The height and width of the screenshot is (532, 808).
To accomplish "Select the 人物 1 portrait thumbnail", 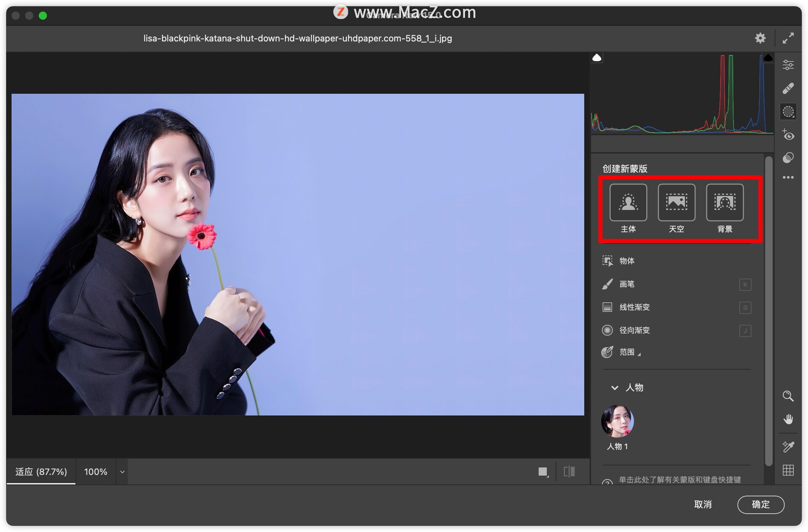I will tap(617, 421).
